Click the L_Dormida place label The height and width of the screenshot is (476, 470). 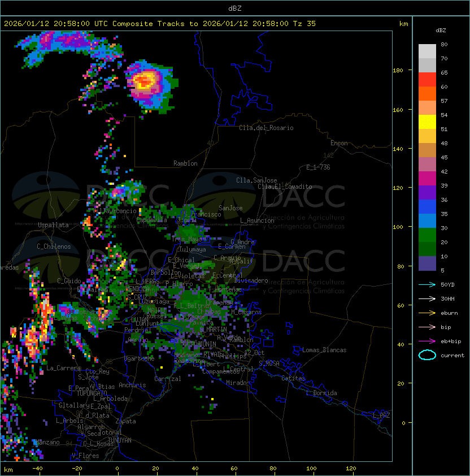[321, 393]
